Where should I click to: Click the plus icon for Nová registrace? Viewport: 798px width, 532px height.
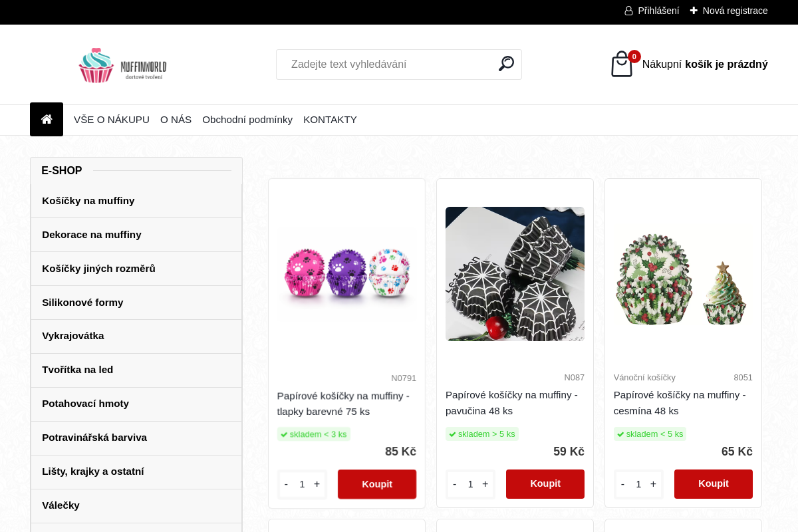(x=694, y=11)
